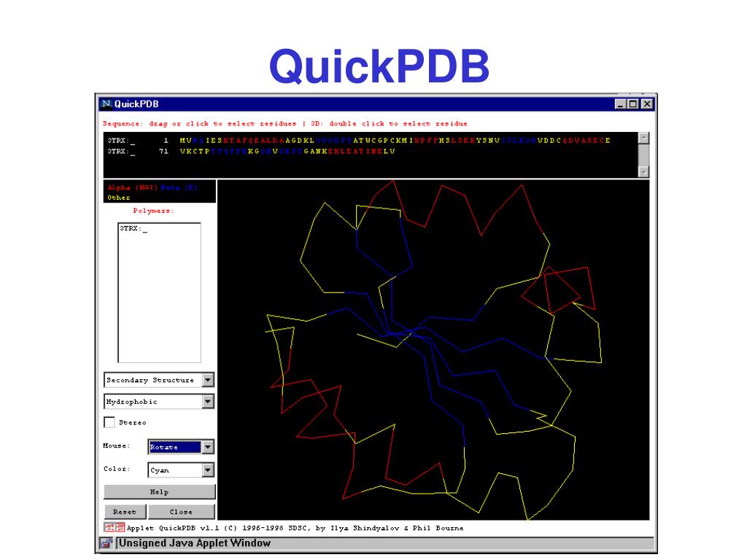747x560 pixels.
Task: Click the 'Alpha (HGI)' legend text
Action: (x=133, y=187)
